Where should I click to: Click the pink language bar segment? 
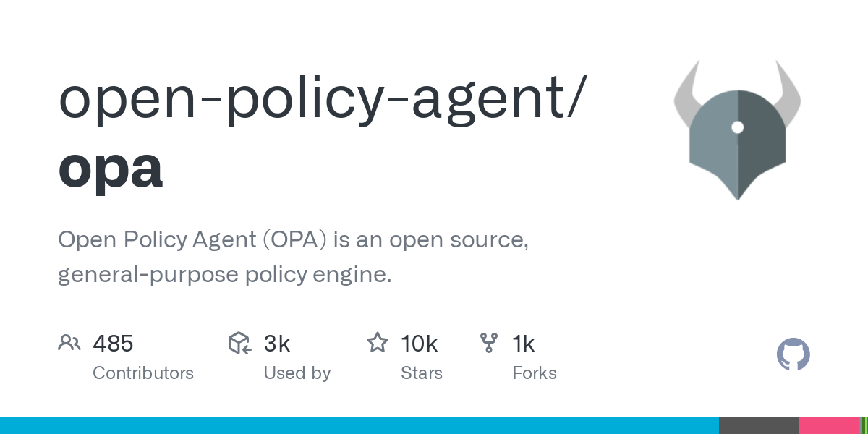click(829, 425)
